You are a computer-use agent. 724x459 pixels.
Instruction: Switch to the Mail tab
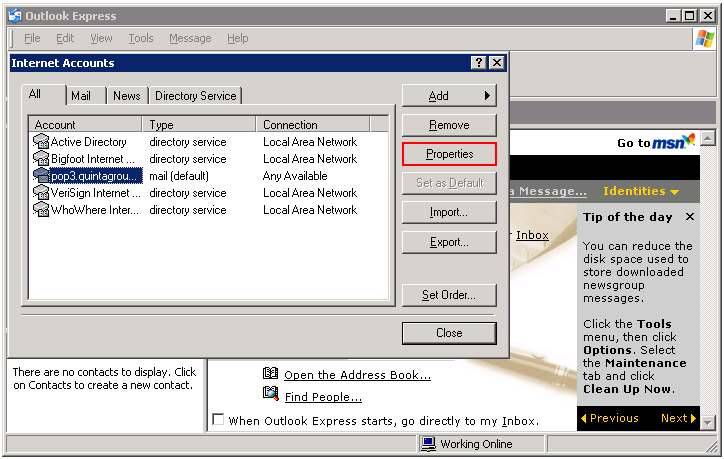pyautogui.click(x=86, y=96)
